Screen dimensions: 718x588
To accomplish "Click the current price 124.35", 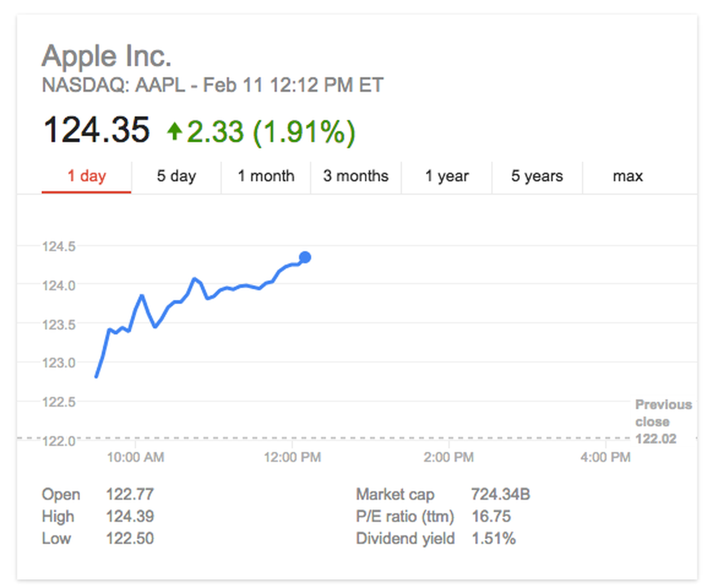I will (x=97, y=130).
